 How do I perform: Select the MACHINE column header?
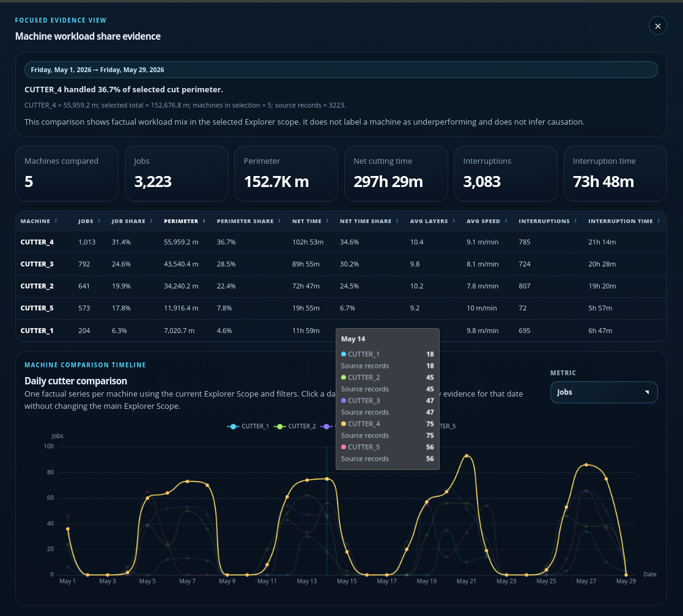click(x=35, y=221)
